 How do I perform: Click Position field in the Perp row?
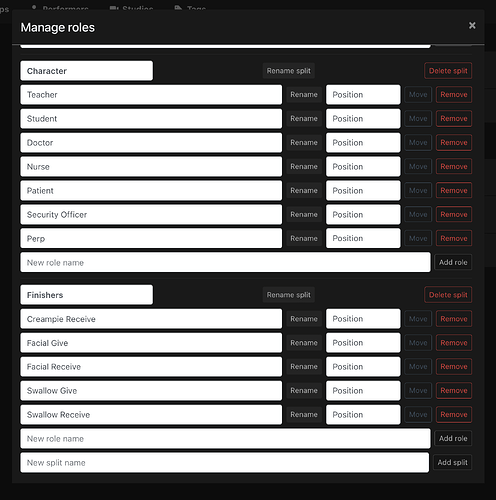pos(363,238)
